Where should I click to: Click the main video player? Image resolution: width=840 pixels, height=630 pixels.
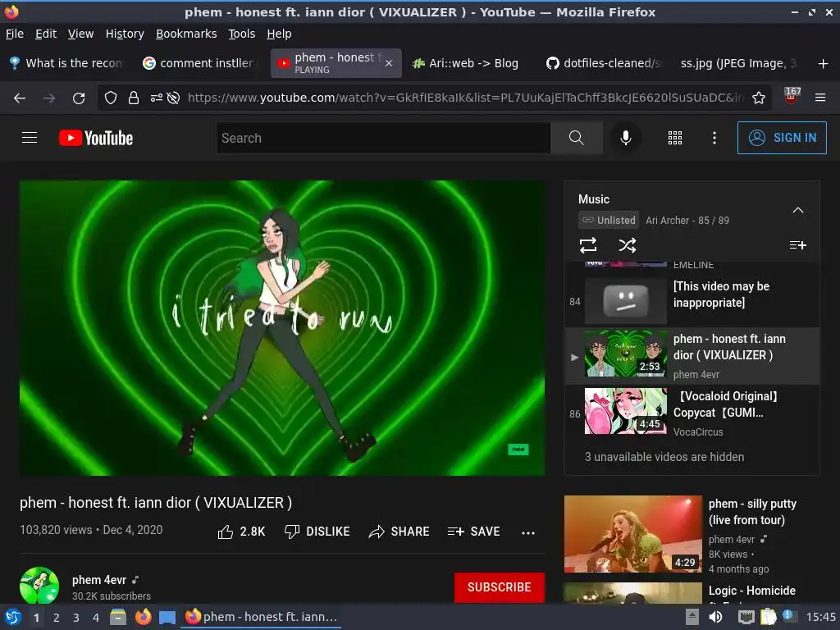[x=282, y=328]
